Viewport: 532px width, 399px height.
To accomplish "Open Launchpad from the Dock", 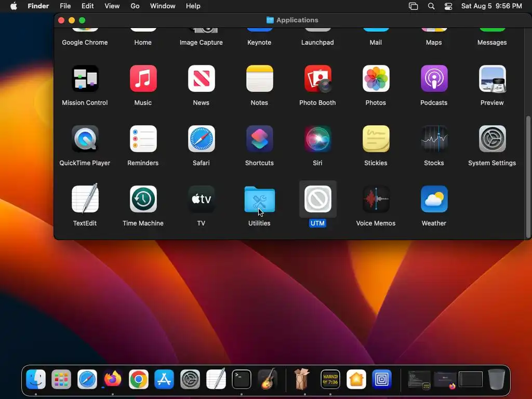I will click(x=61, y=379).
